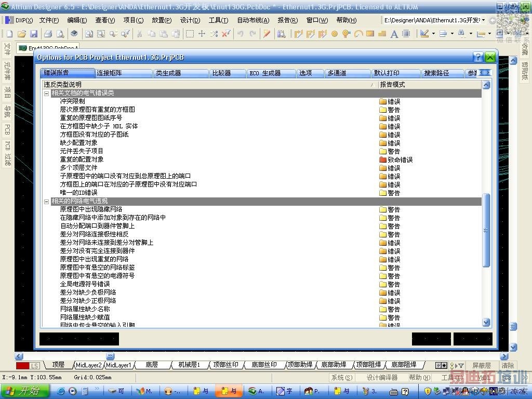Click the layer stack icon in toolbar
Viewport: 532px width, 399px height.
click(74, 34)
